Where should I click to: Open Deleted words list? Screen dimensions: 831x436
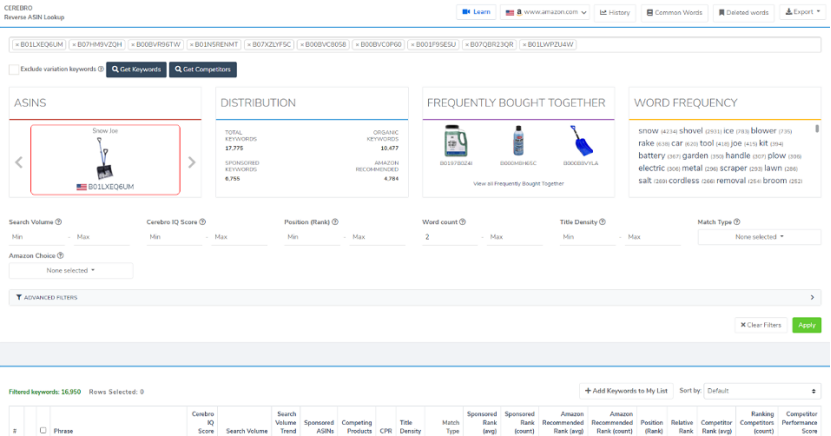(743, 12)
